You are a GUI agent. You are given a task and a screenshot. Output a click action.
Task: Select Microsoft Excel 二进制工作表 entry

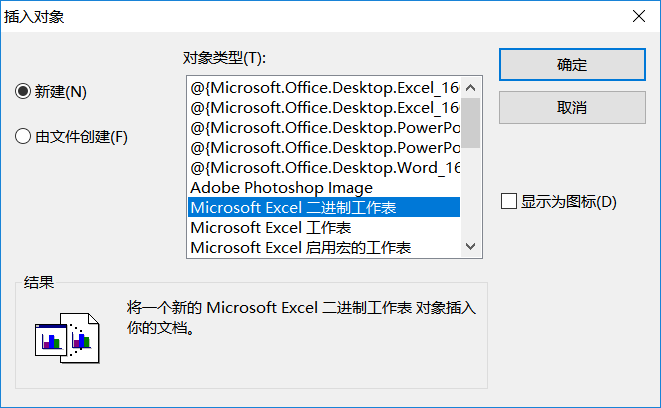pyautogui.click(x=294, y=207)
